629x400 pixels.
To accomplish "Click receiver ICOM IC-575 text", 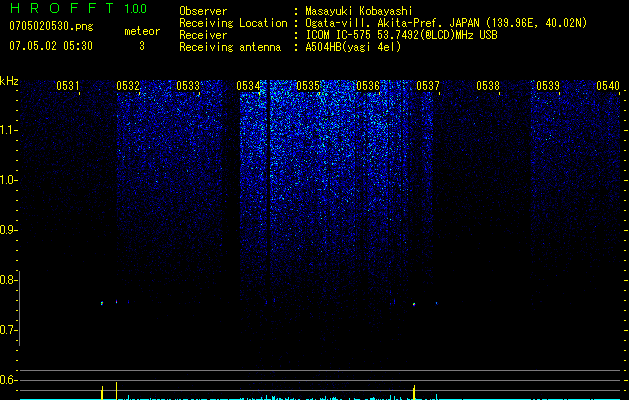I will coord(401,35).
